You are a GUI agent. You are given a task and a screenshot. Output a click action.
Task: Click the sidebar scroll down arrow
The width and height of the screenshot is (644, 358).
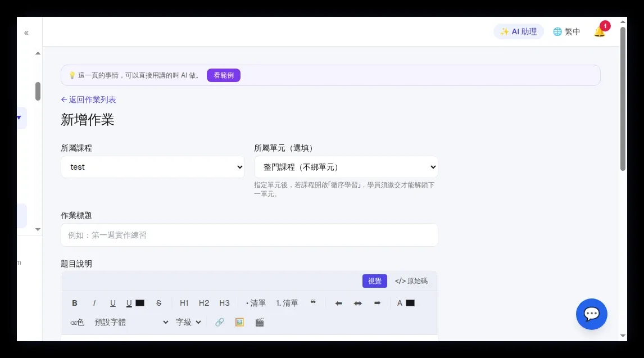point(38,229)
